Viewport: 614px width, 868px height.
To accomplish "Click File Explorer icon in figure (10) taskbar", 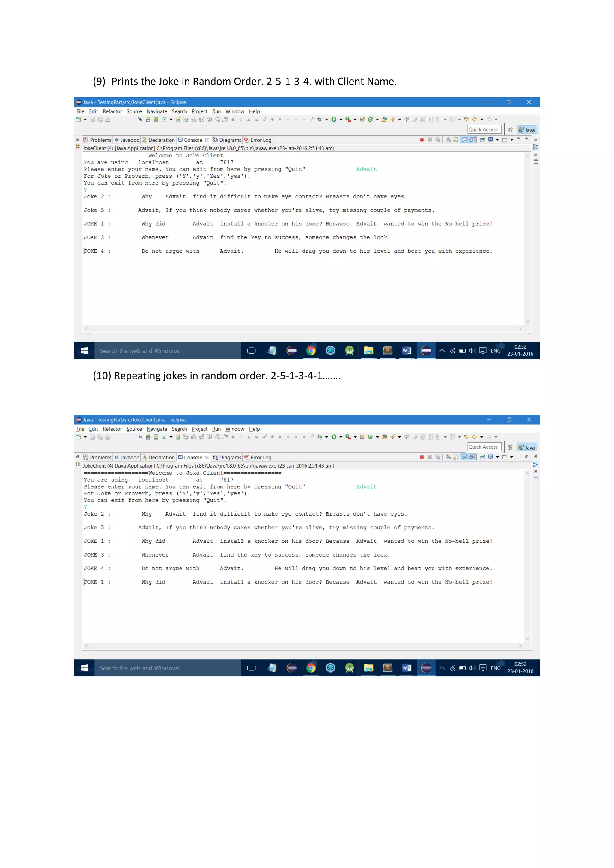I will click(x=369, y=668).
